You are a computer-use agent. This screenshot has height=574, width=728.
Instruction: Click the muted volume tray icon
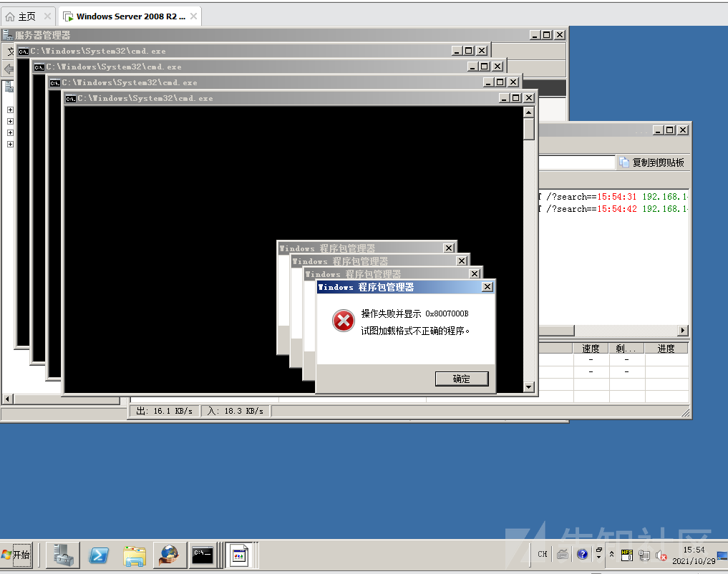click(x=661, y=555)
